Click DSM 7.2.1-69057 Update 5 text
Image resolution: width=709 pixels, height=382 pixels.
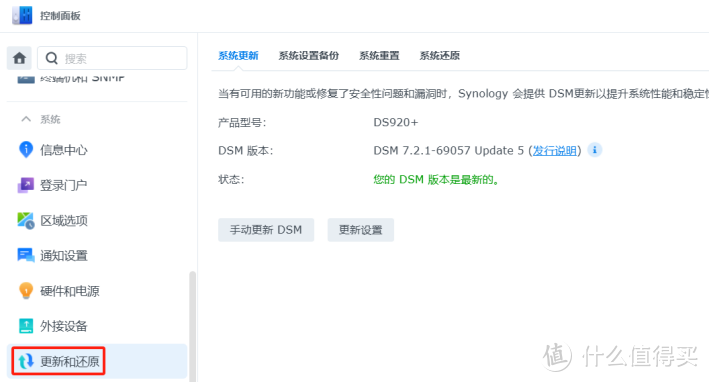[x=449, y=151]
